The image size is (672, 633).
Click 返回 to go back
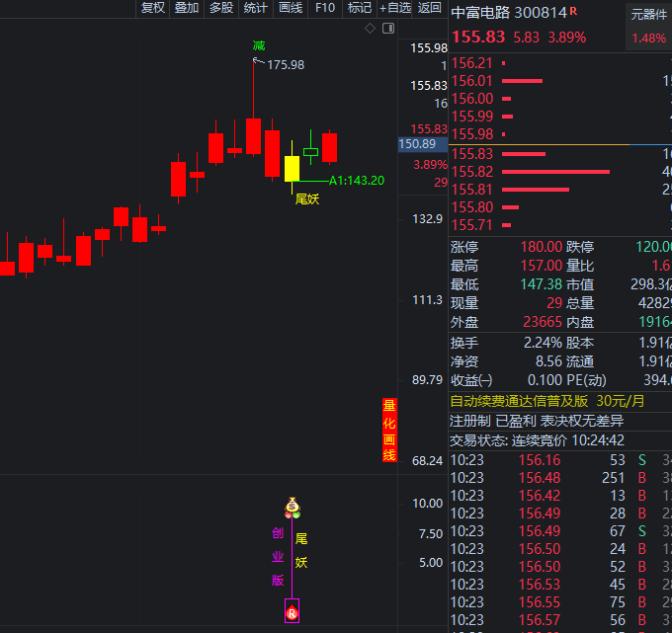430,8
